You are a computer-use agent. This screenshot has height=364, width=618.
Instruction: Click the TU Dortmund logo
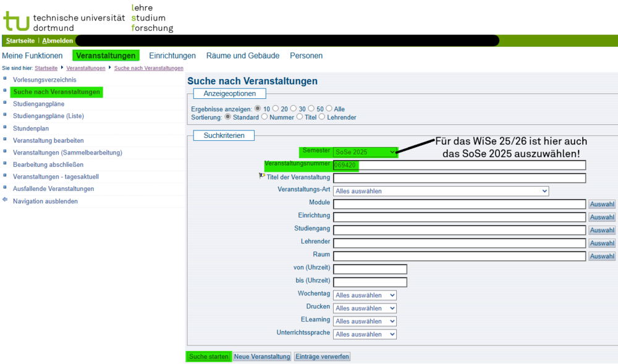click(x=17, y=21)
